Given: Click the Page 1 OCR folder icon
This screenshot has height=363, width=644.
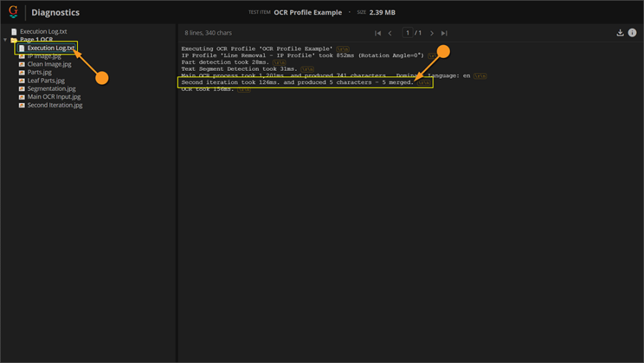Looking at the screenshot, I should pos(14,40).
